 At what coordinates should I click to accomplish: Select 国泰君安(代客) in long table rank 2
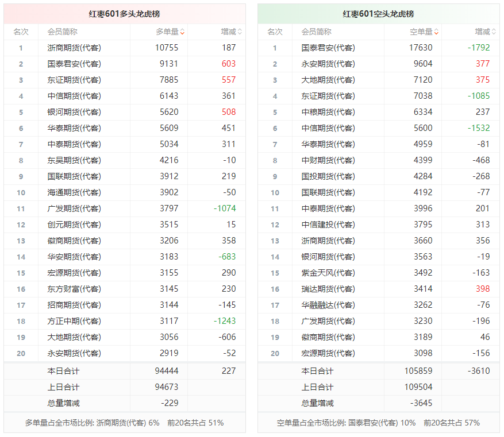click(x=74, y=64)
